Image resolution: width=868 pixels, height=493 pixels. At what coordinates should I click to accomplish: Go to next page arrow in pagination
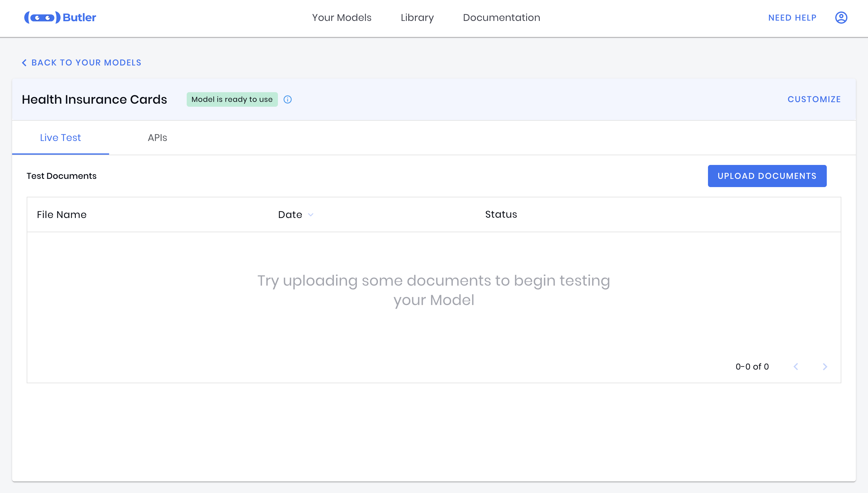(825, 367)
